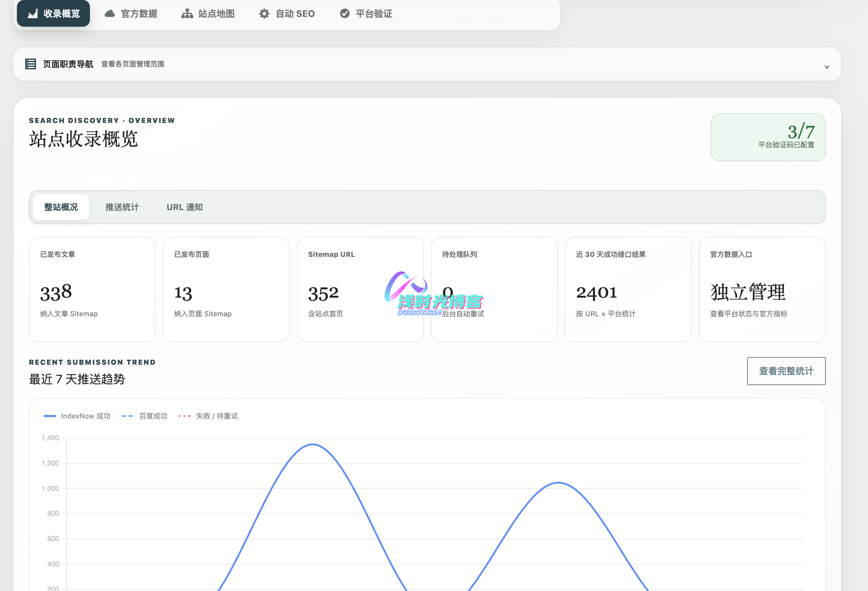
Task: Click the 含站点首页 caption
Action: coord(326,314)
